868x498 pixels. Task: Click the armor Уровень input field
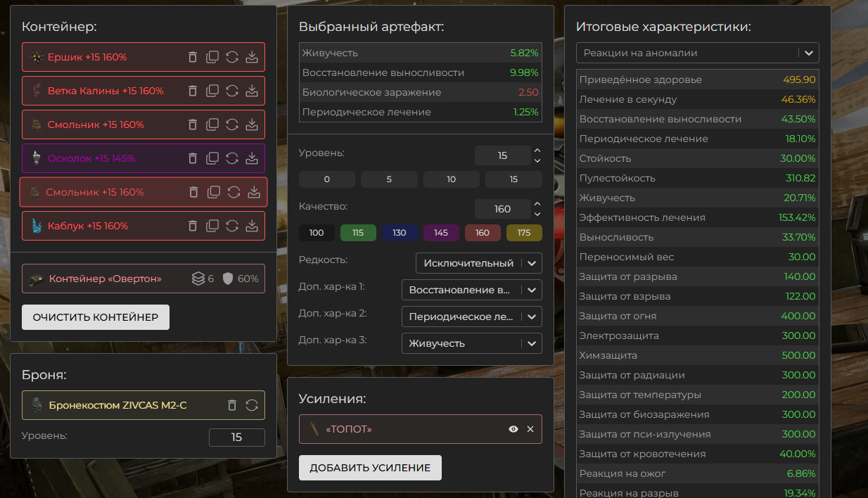pyautogui.click(x=236, y=438)
